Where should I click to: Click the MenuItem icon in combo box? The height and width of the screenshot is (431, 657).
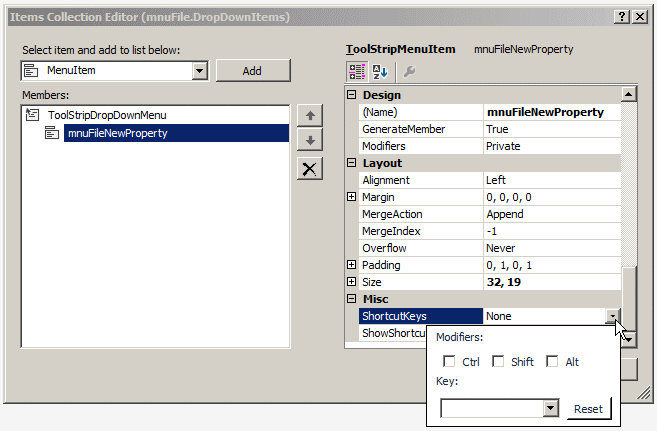pos(31,71)
